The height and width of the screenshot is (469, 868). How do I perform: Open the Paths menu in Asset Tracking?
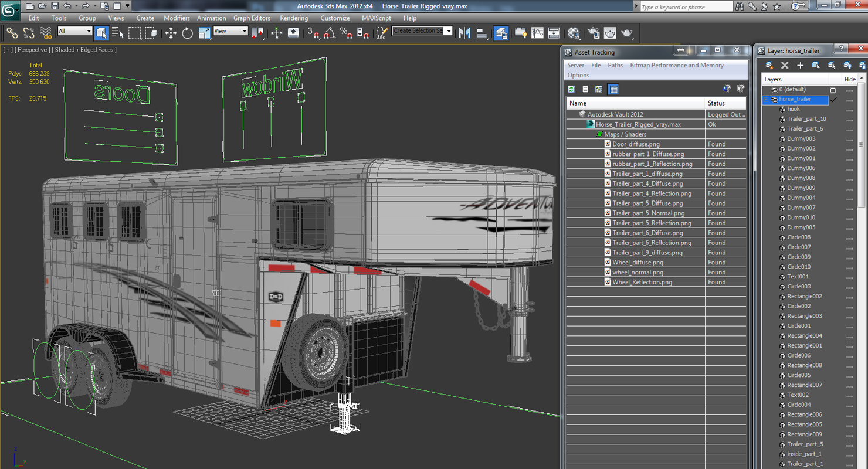[x=615, y=66]
